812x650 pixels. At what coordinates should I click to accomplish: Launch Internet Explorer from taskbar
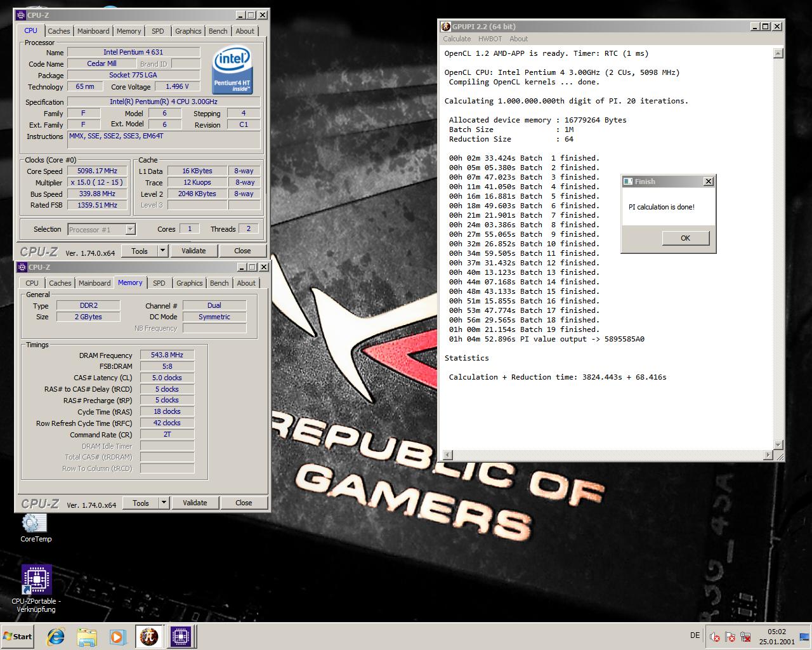56,637
